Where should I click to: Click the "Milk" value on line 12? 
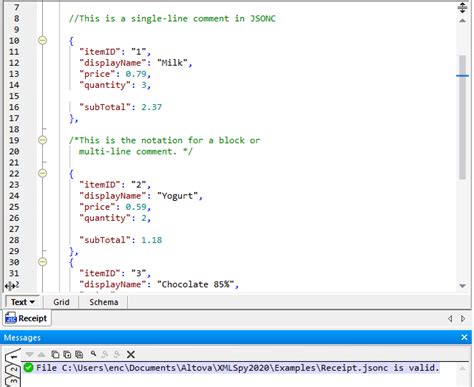(172, 63)
